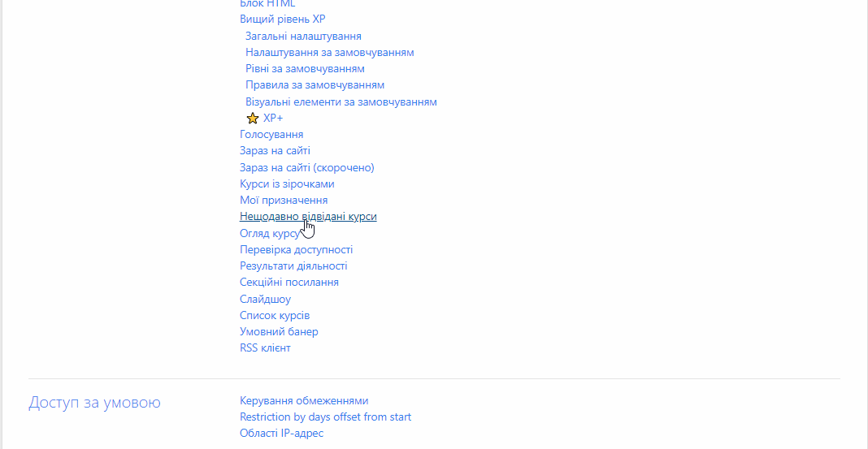This screenshot has height=449, width=868.
Task: Open Слайдшоу block settings
Action: click(x=265, y=300)
